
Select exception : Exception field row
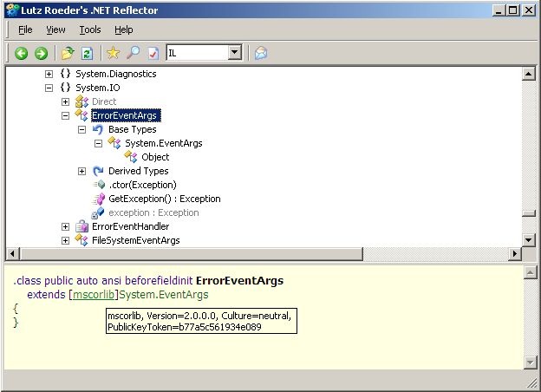click(153, 212)
